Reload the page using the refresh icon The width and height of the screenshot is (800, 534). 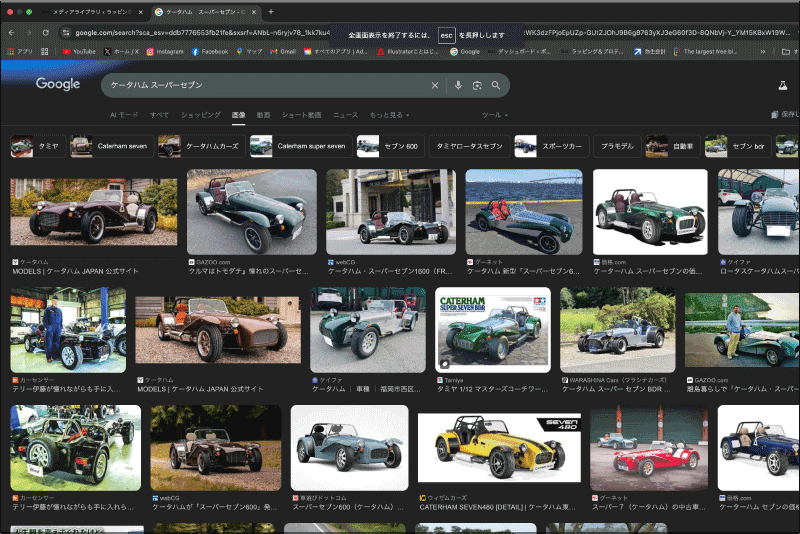click(x=46, y=32)
